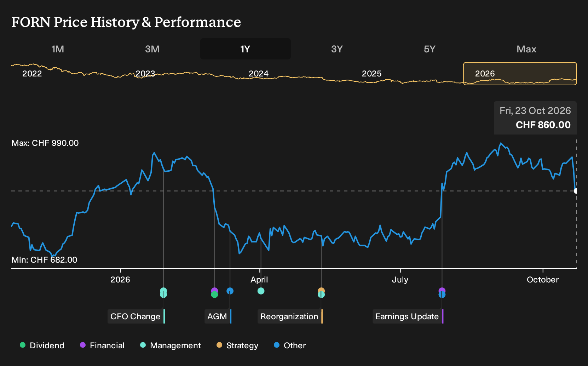Choose the 1Y range tab

(246, 49)
